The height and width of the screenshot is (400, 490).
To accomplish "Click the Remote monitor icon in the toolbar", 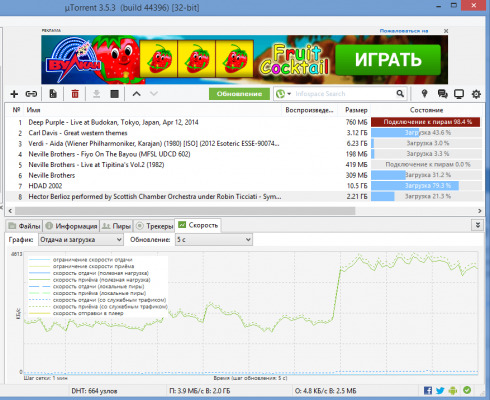I will point(459,94).
